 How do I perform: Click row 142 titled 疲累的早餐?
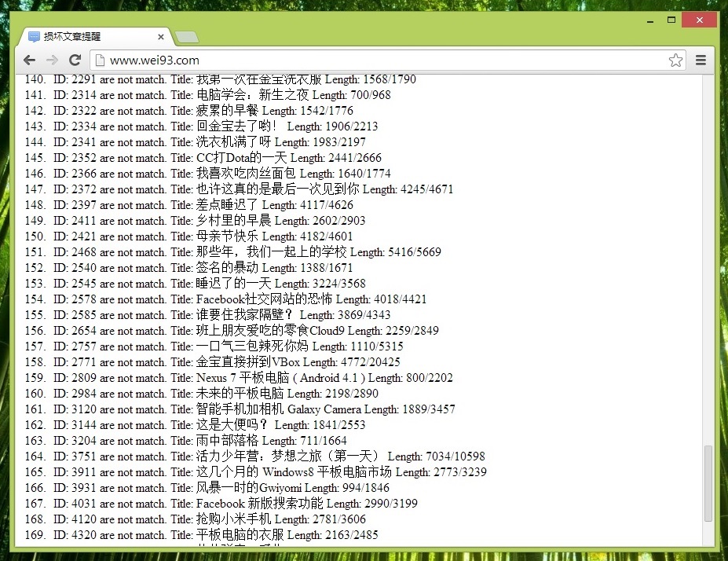189,111
